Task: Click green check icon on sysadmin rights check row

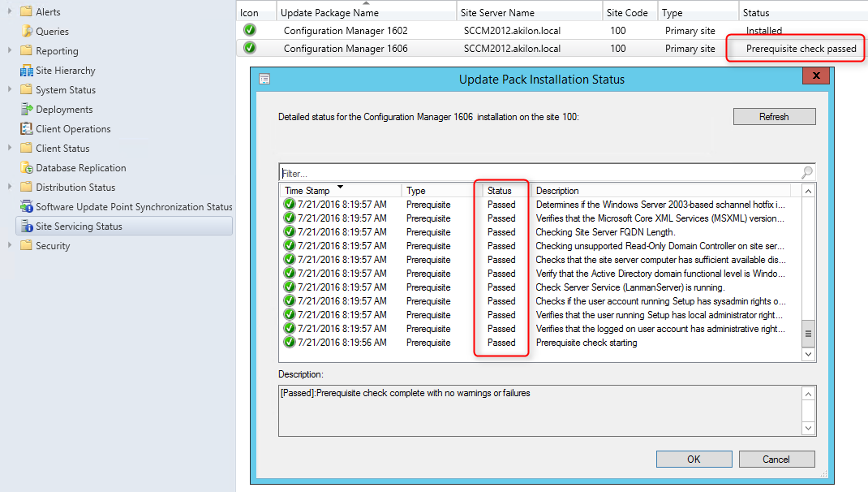Action: 289,301
